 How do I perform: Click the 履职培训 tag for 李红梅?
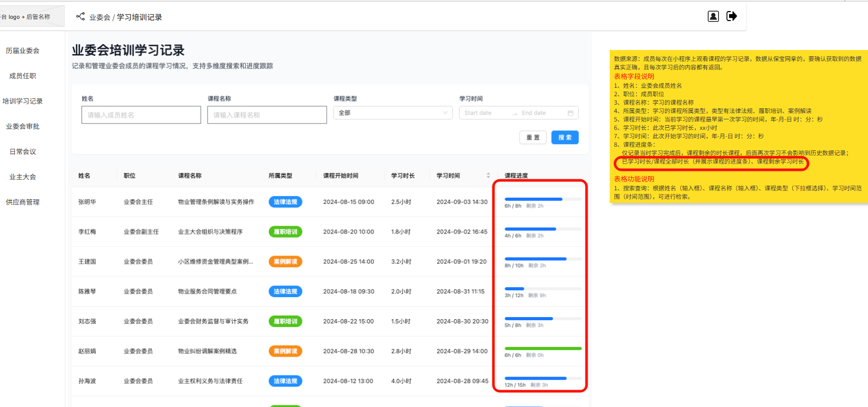285,232
